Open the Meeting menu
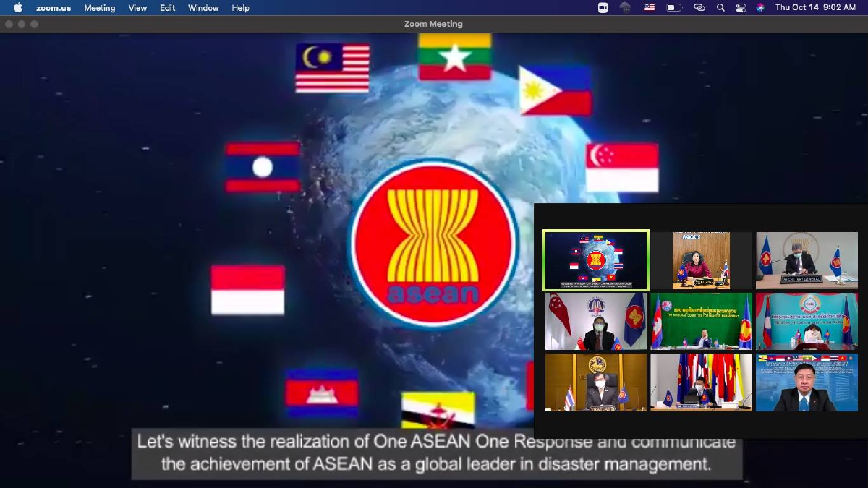 pyautogui.click(x=99, y=7)
